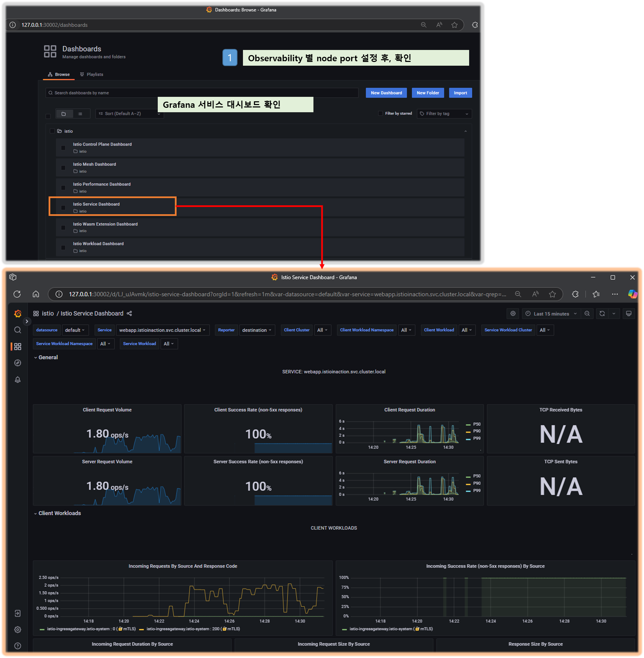Screen dimensions: 644x658
Task: Open the Dashboards icon in the sidebar
Action: [18, 347]
